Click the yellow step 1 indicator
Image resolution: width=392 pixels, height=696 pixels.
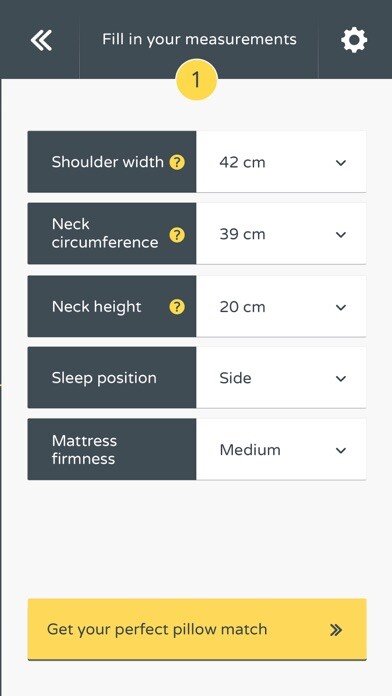click(197, 80)
